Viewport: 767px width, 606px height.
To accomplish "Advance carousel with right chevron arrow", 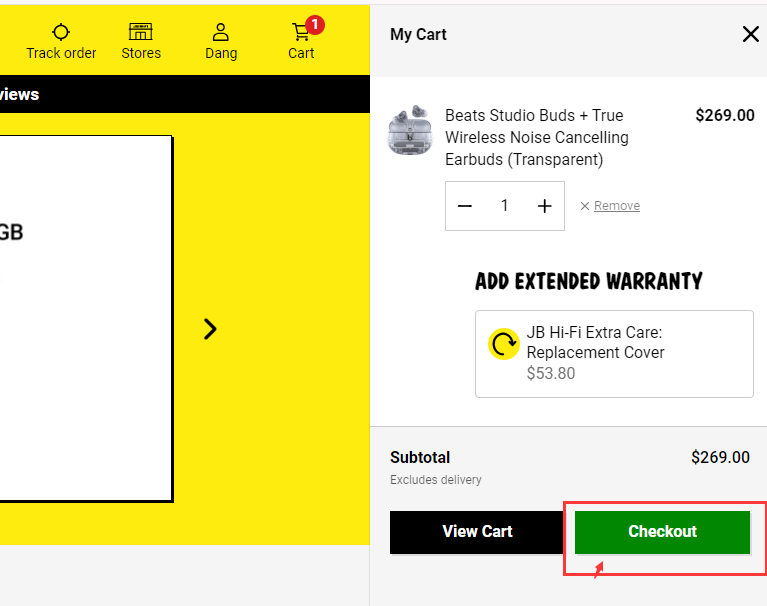I will (210, 329).
